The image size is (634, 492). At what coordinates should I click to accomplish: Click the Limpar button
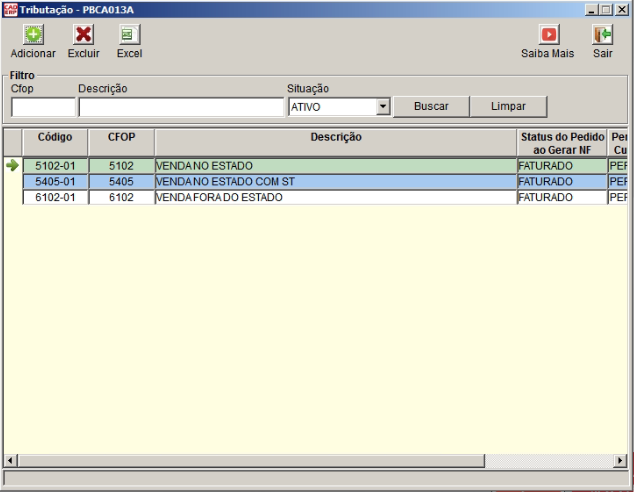tap(508, 106)
